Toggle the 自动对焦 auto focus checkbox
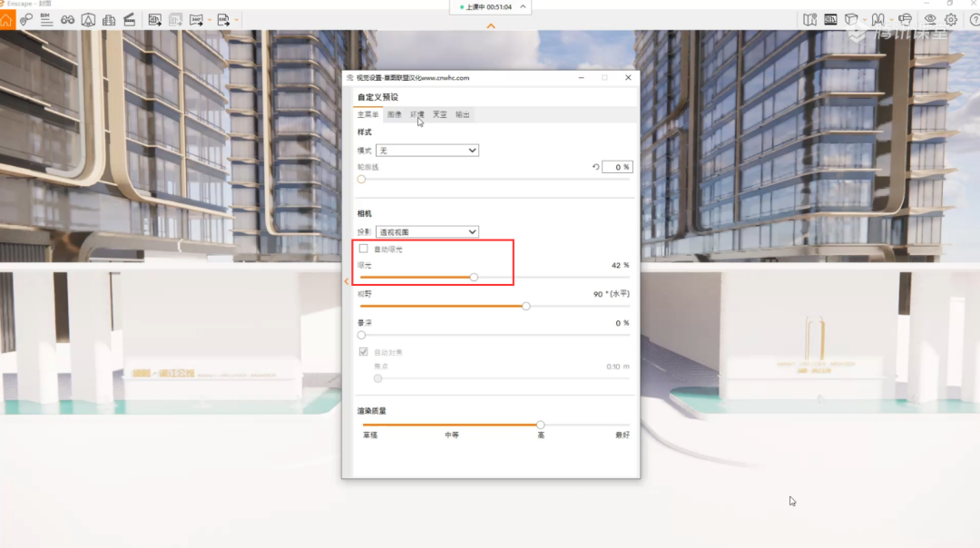This screenshot has height=548, width=980. [x=363, y=352]
